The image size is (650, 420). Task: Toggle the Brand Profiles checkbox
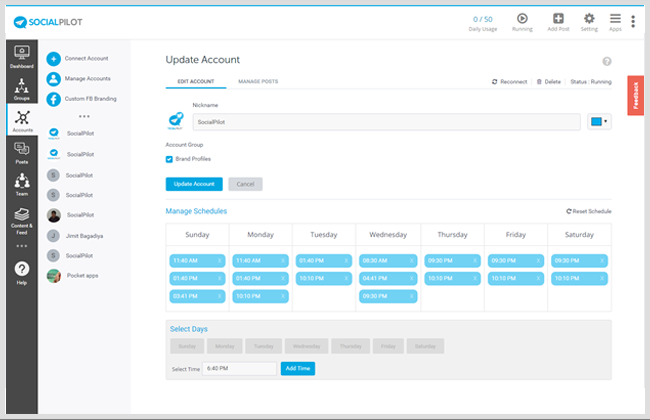[169, 159]
